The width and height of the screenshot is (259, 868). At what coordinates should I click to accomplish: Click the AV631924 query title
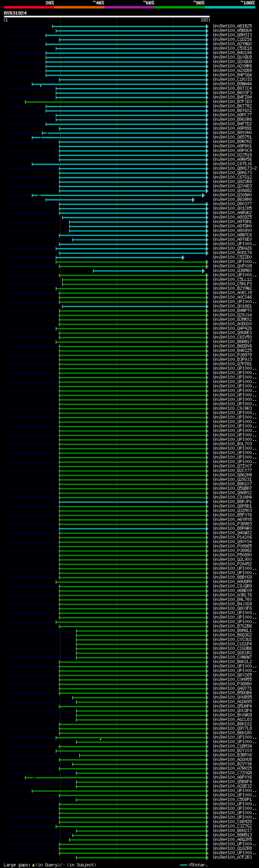tap(15, 13)
